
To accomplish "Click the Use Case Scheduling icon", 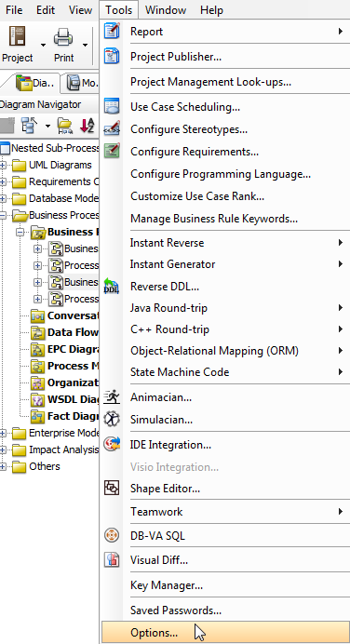I will tap(112, 106).
